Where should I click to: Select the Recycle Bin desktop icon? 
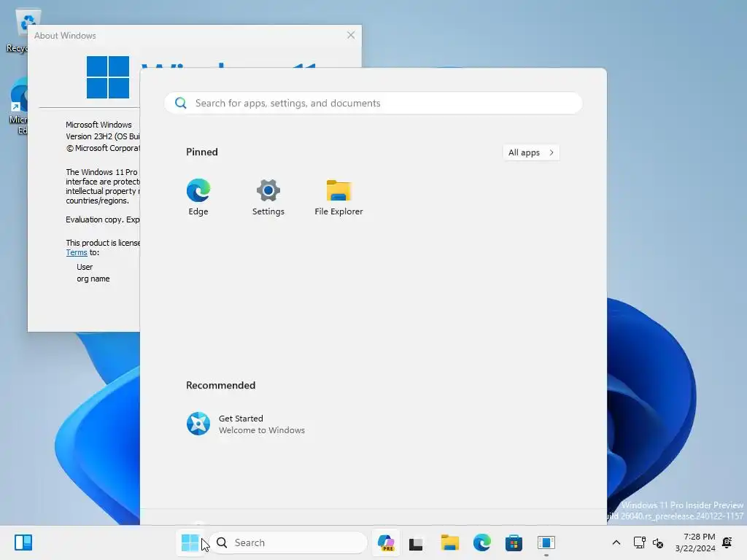tap(21, 31)
